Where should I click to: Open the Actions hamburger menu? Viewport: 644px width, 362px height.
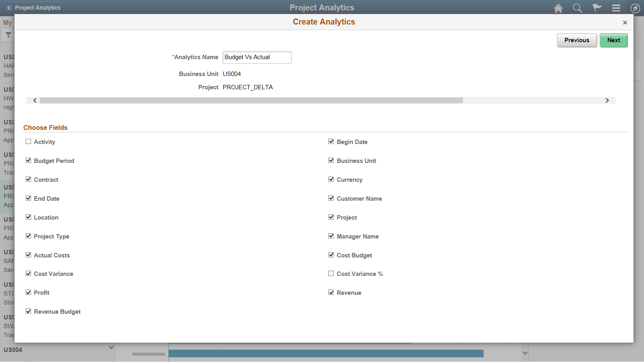coord(616,8)
